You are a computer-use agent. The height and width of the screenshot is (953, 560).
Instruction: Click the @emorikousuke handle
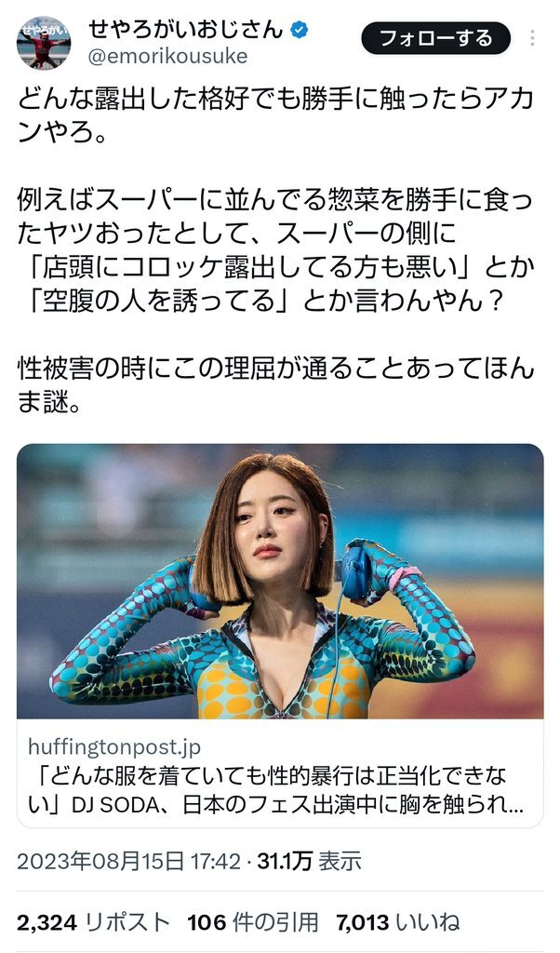pyautogui.click(x=167, y=57)
